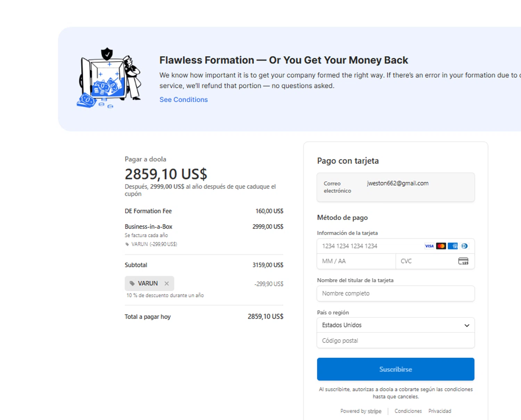Click the Flawless Formation heading

284,60
